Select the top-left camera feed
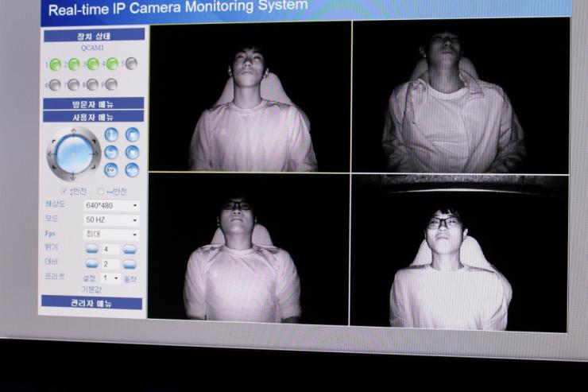Screen dimensions: 588x392 [x=250, y=97]
